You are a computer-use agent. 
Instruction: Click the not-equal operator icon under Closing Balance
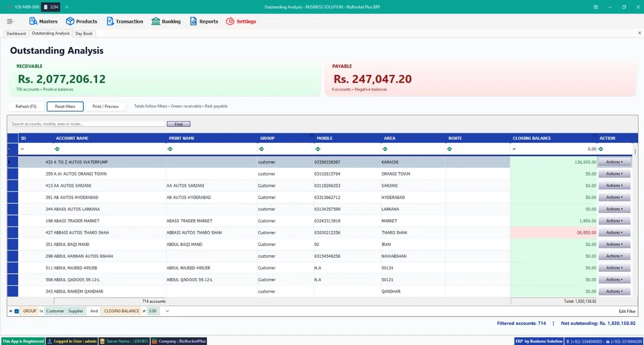point(514,149)
